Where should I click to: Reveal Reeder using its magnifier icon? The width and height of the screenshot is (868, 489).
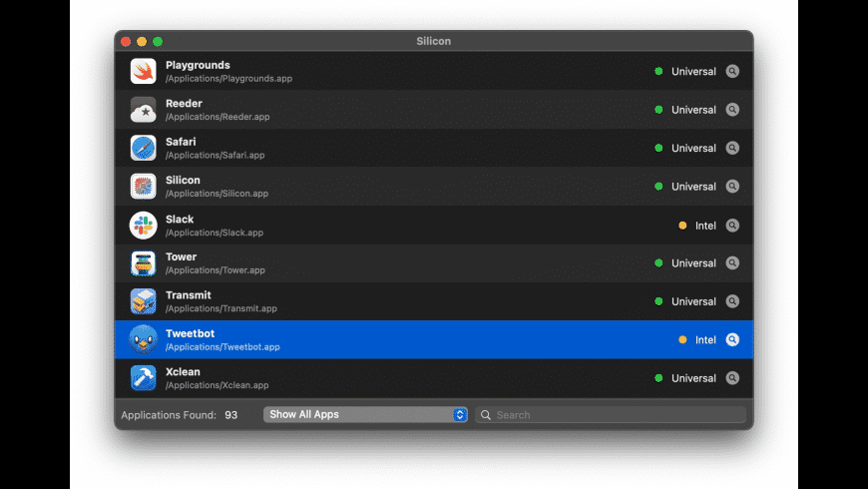click(x=732, y=110)
